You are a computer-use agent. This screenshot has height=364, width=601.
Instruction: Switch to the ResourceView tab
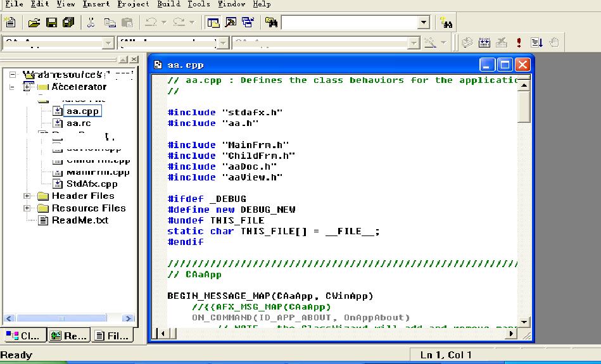pos(68,336)
